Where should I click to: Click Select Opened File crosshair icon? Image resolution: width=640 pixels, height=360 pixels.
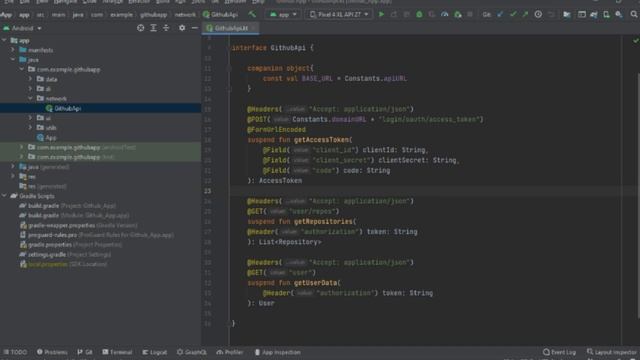tap(140, 28)
